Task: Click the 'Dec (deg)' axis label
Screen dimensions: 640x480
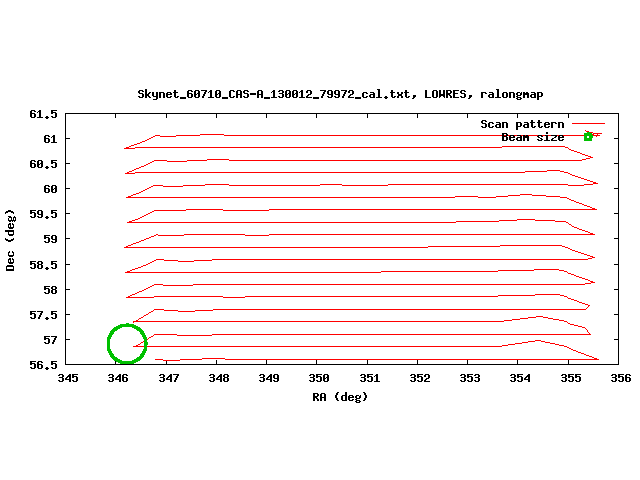Action: coord(10,240)
